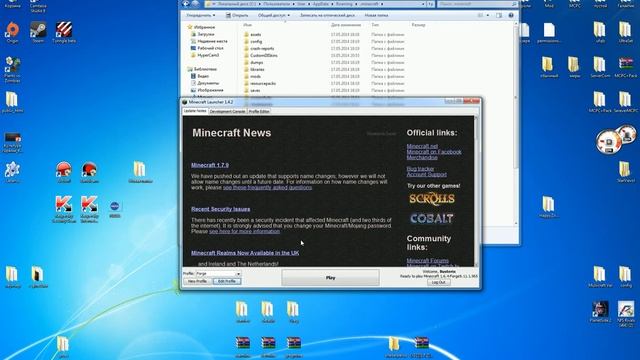Select the public_html folder on desktop

pos(12,102)
